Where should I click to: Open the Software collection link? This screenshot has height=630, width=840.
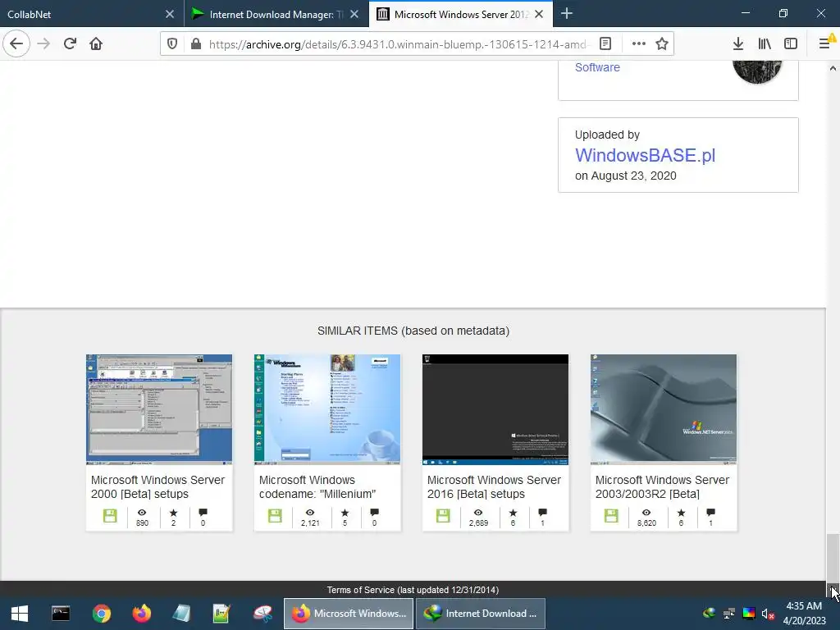coord(597,67)
